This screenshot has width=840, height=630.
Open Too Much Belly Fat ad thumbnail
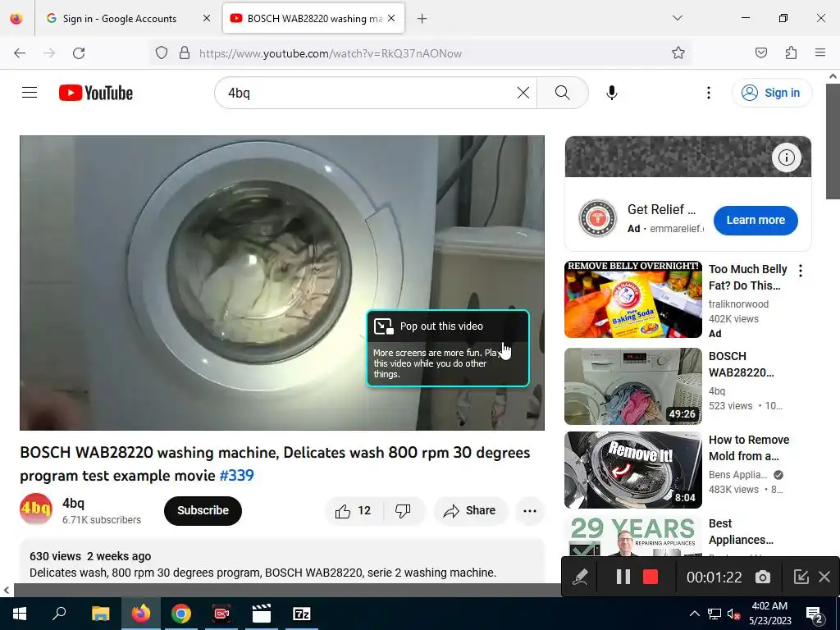(x=633, y=299)
